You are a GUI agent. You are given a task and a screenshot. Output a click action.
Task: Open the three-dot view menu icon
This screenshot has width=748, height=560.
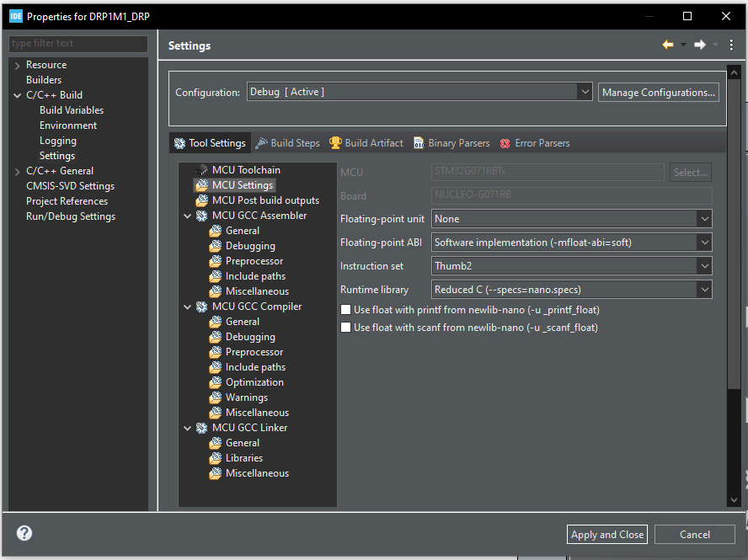731,45
